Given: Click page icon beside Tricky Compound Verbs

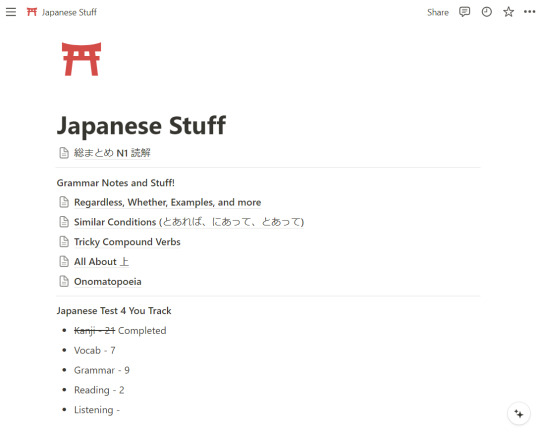Looking at the screenshot, I should coord(64,242).
